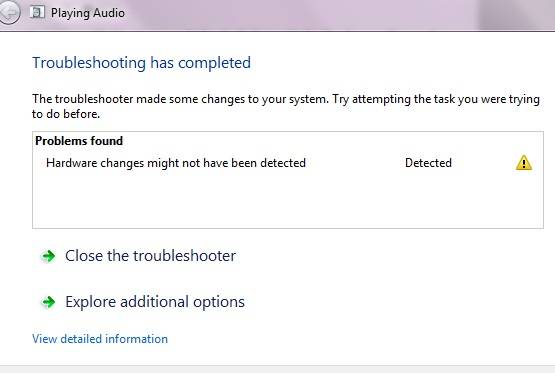555x373 pixels.
Task: Click the Playing Audio window title text
Action: tap(88, 13)
